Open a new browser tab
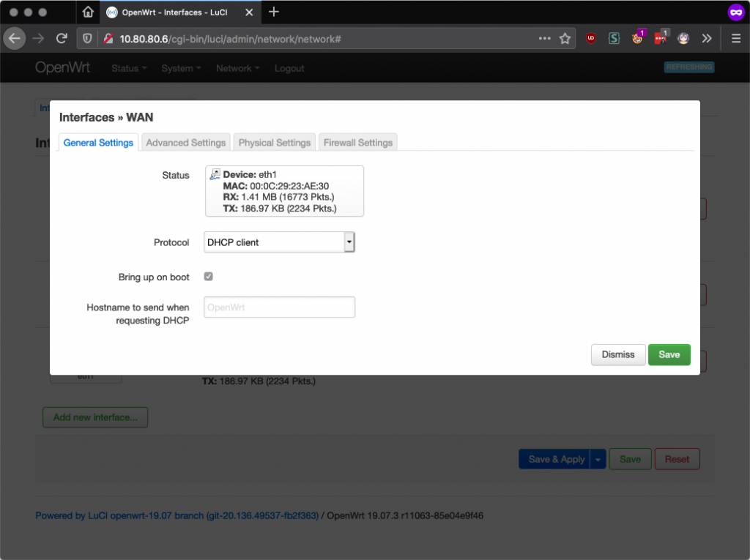 click(x=274, y=12)
